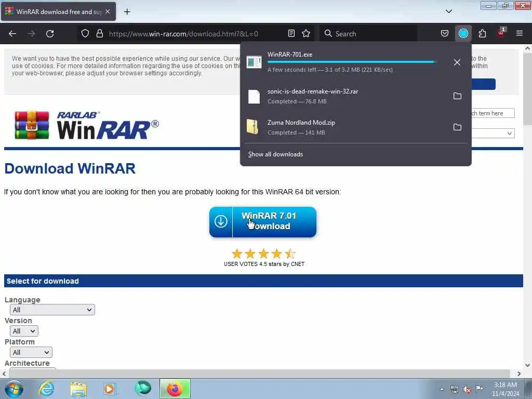Click the scroll up arrow
This screenshot has height=399, width=532.
click(528, 48)
